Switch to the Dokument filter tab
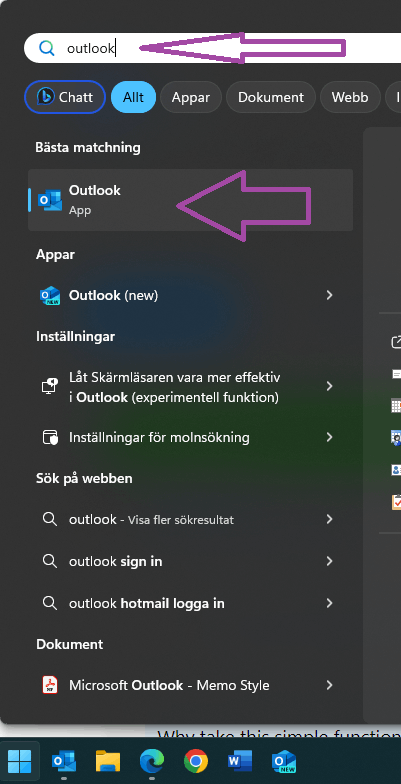The width and height of the screenshot is (401, 784). [x=270, y=97]
